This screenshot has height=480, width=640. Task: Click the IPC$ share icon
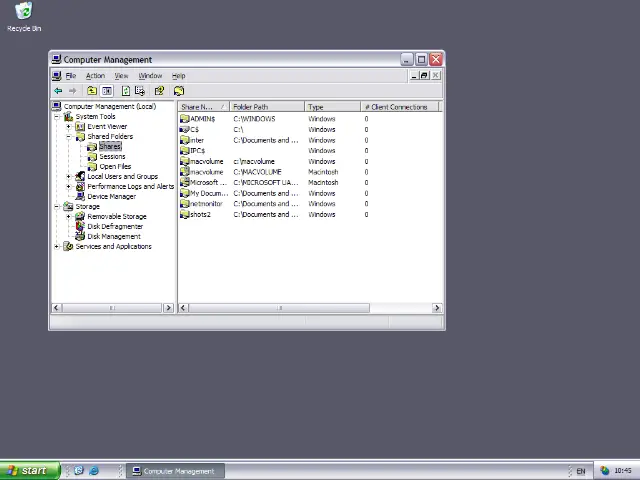point(184,151)
